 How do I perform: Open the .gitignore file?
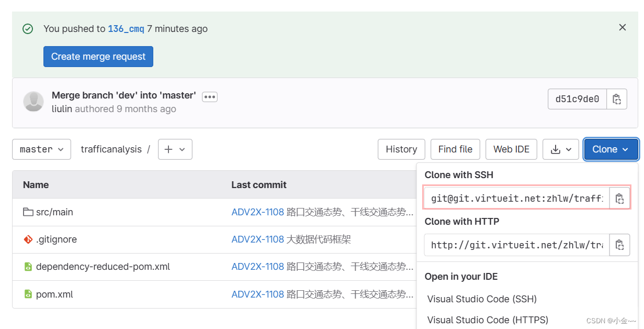click(x=57, y=239)
